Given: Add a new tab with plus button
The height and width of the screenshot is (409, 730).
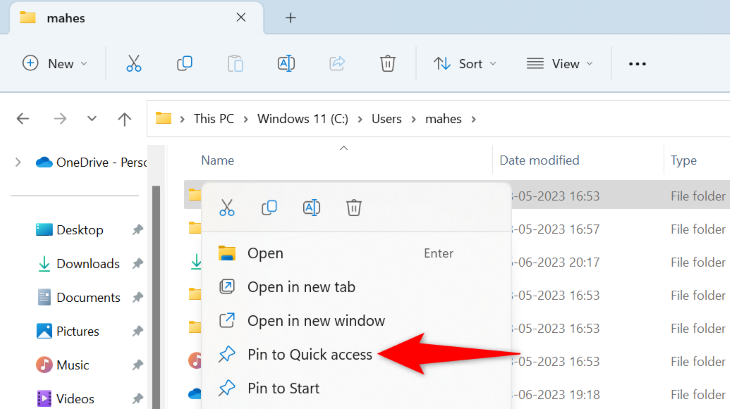Looking at the screenshot, I should coord(291,18).
